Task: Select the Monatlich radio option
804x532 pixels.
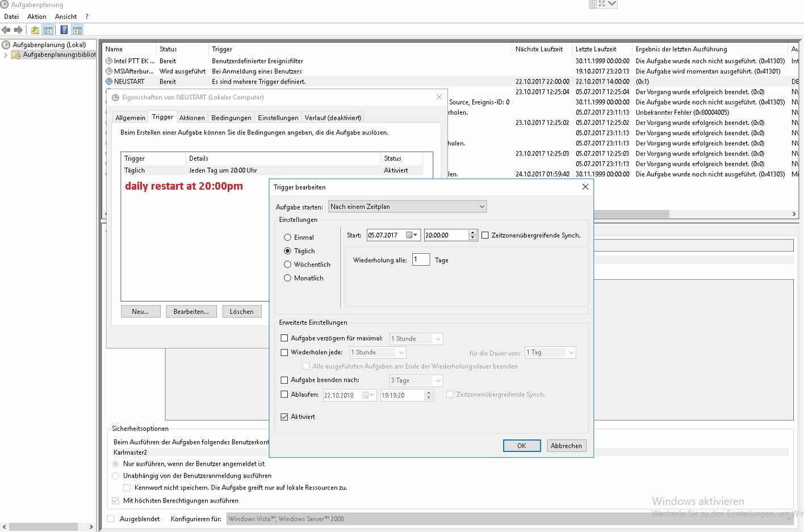Action: [287, 278]
